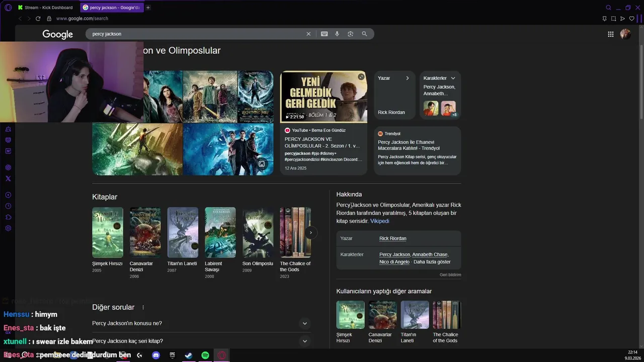644x362 pixels.
Task: Open Diğer sorular options three-dot menu
Action: pyautogui.click(x=143, y=307)
